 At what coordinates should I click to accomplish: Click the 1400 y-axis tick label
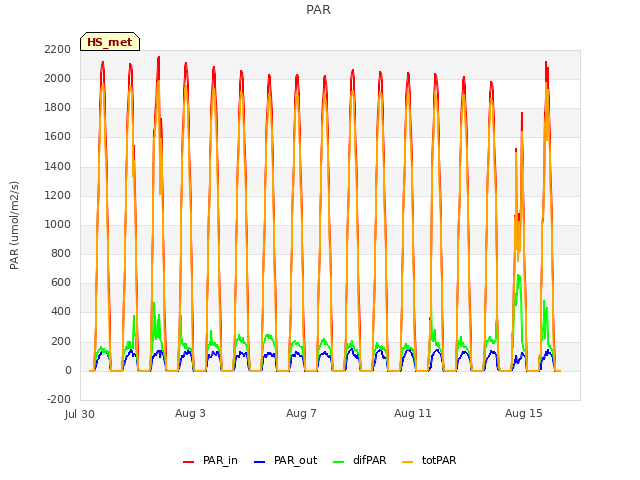click(58, 166)
